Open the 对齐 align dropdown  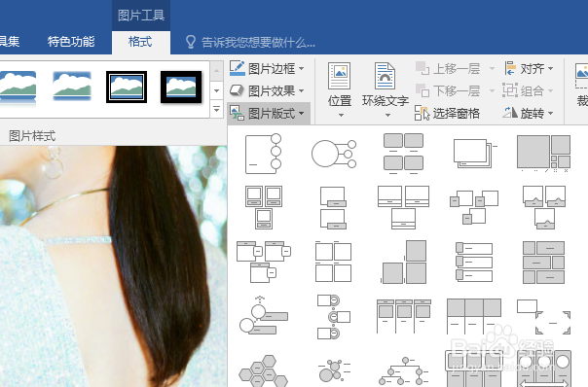530,69
